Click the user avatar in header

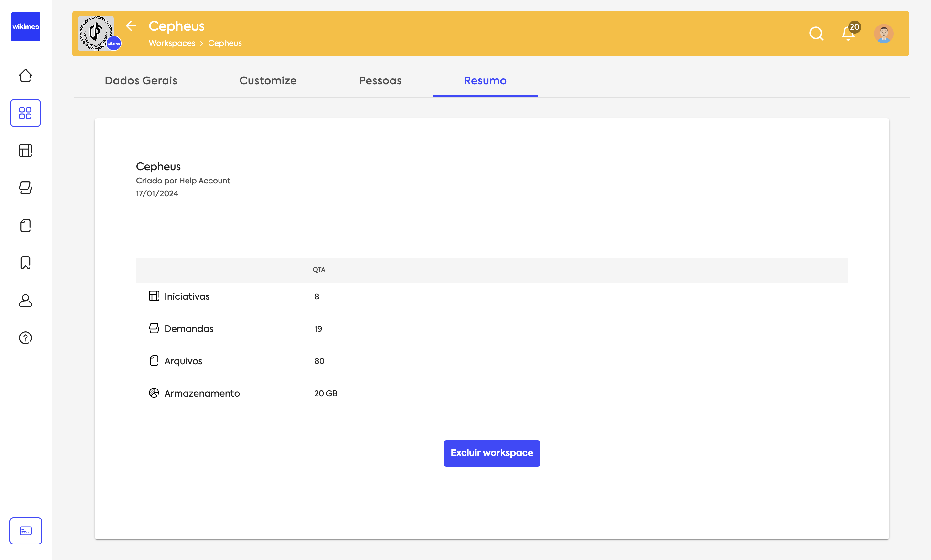883,34
